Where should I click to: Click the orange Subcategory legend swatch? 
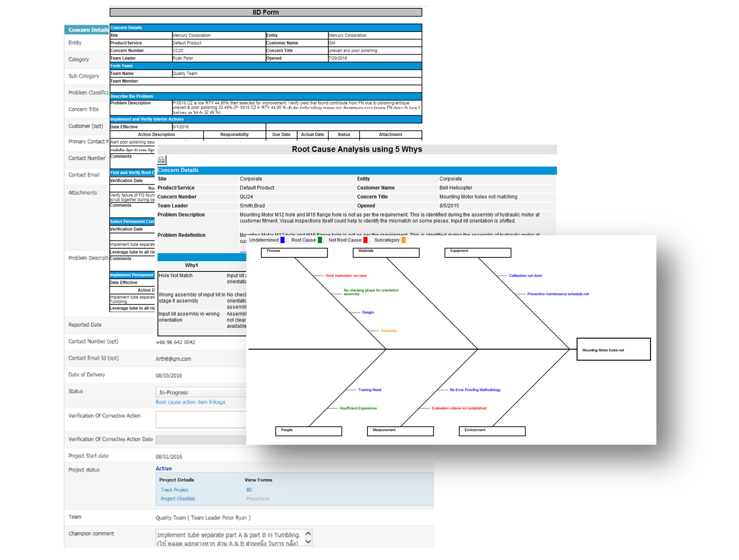(403, 240)
